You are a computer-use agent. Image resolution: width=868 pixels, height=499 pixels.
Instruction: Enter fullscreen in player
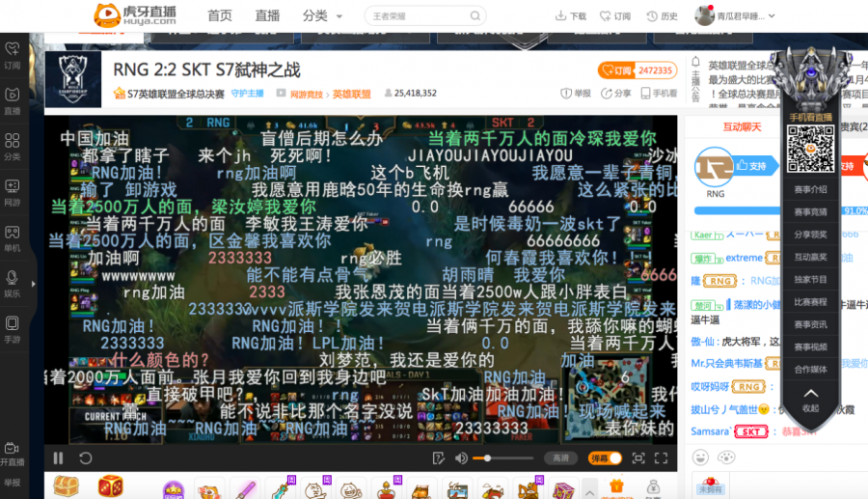tap(661, 458)
